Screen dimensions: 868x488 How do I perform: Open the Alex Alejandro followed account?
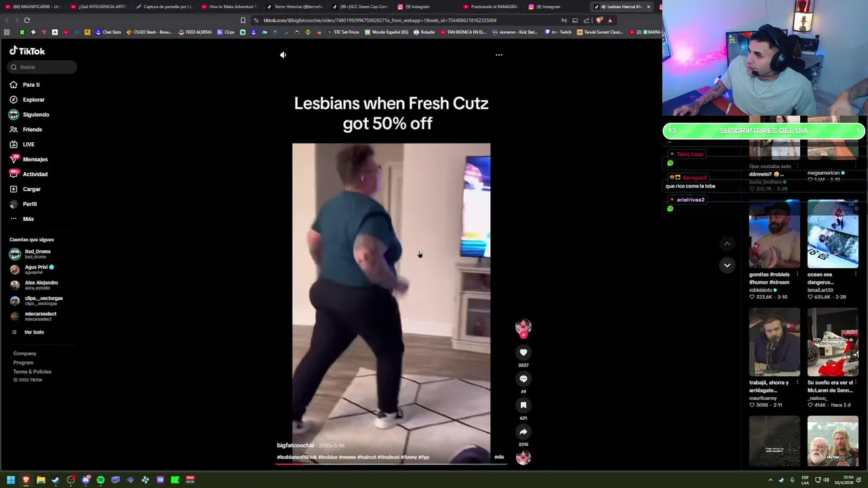tap(34, 285)
